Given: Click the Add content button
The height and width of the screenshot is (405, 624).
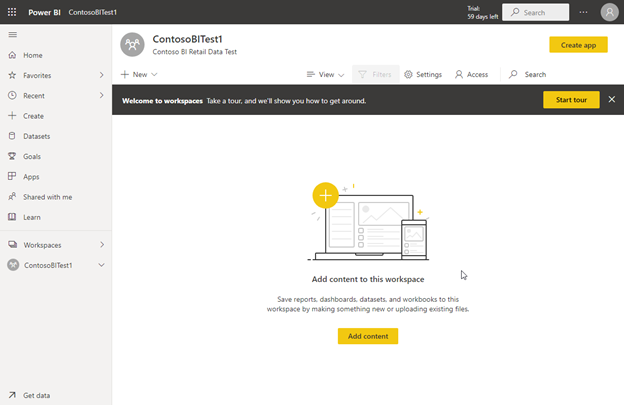Looking at the screenshot, I should [x=368, y=336].
